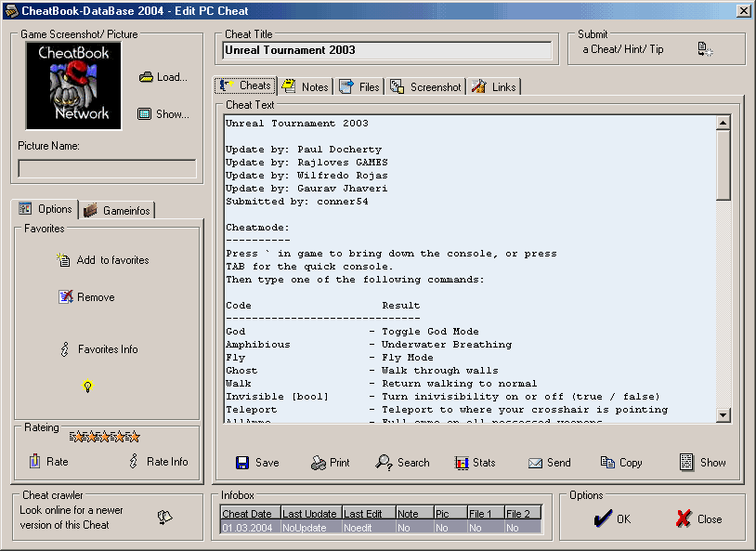The image size is (756, 551).
Task: Click the five-star rating bar
Action: (105, 436)
